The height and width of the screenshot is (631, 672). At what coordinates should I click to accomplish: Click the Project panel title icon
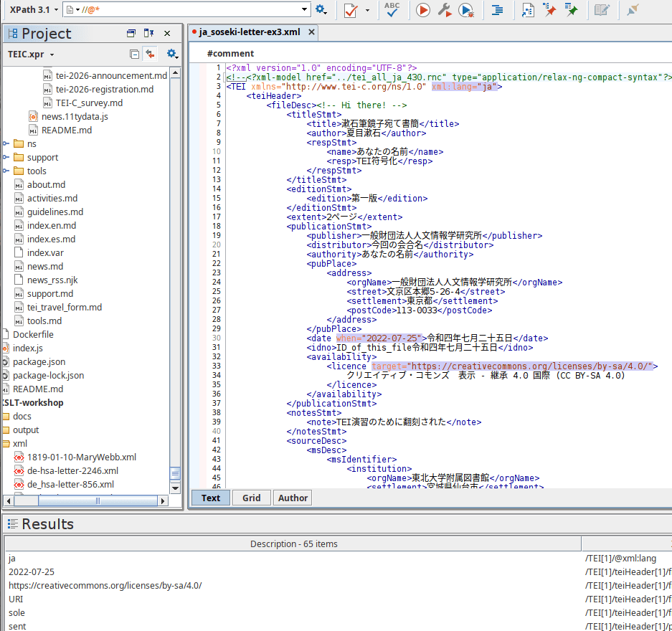(12, 34)
